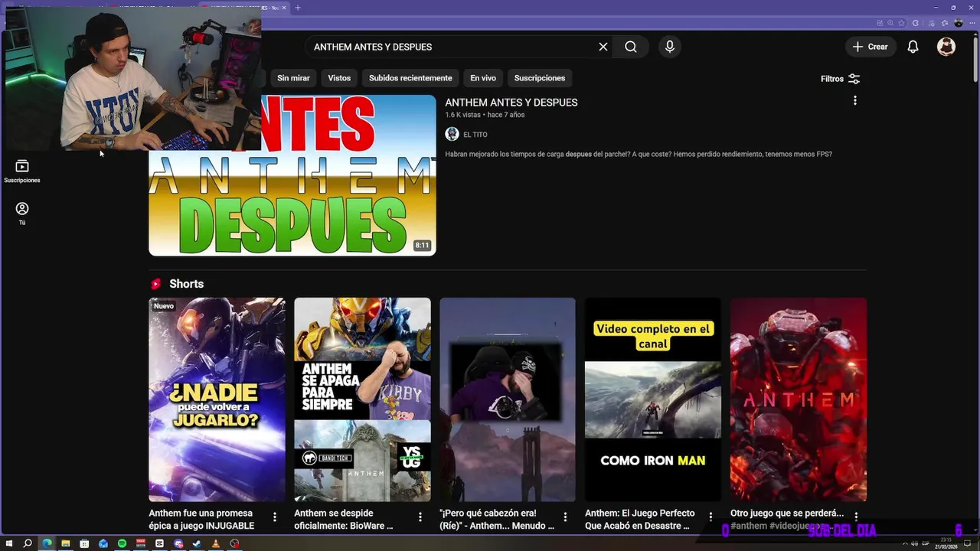The image size is (980, 551).
Task: Select the Sin mirar filter chip
Action: 293,78
